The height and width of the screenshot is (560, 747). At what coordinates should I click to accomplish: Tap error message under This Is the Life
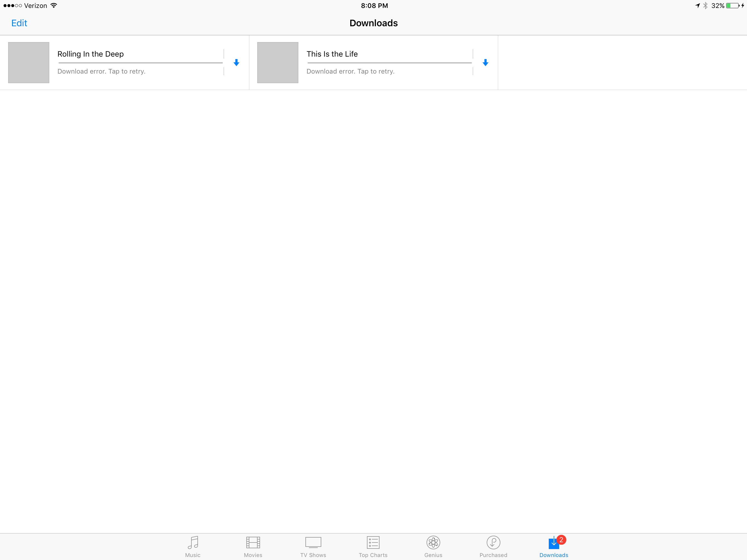[351, 71]
